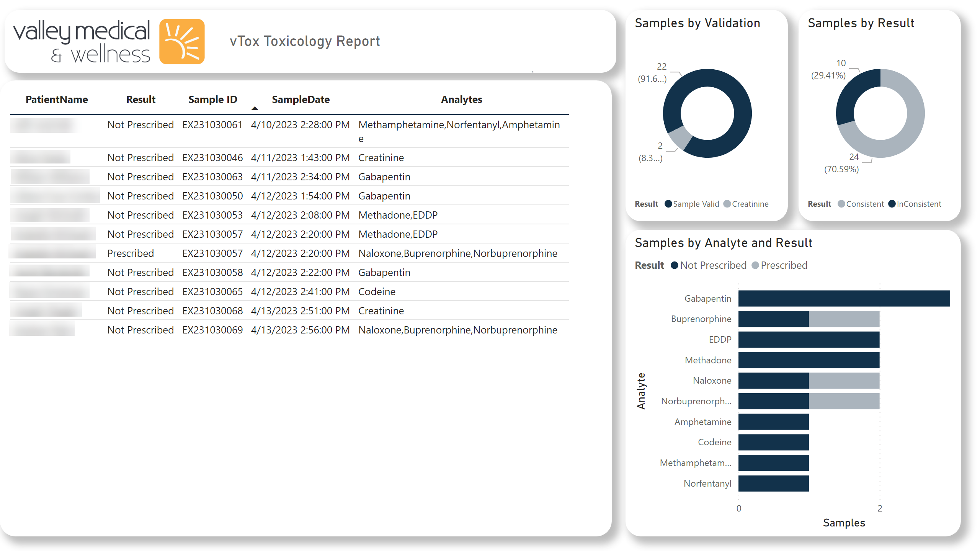Select the Codeine row in table
980x559 pixels.
(x=376, y=292)
